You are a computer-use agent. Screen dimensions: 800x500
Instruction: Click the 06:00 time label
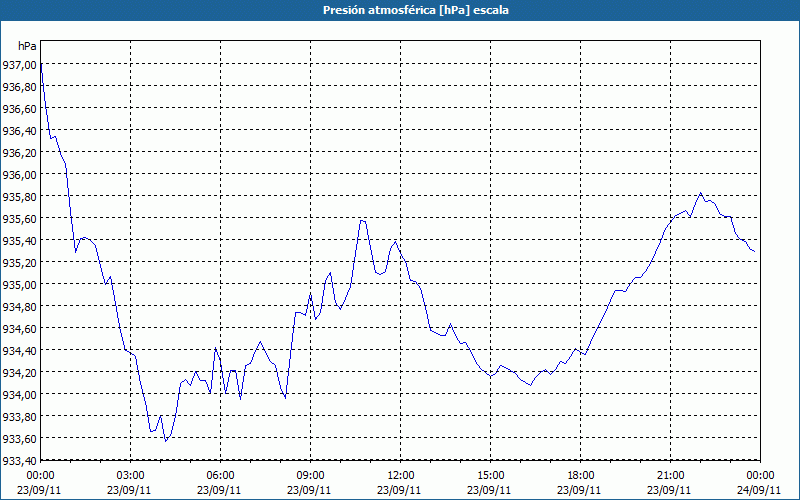220,476
